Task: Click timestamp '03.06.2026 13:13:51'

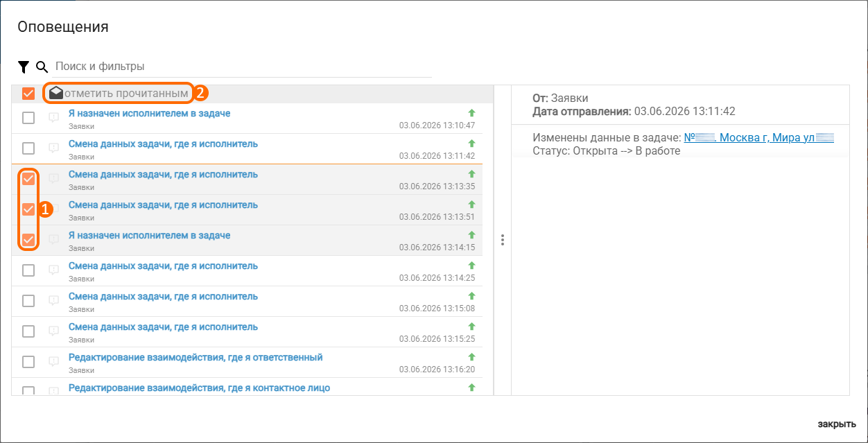Action: (437, 217)
